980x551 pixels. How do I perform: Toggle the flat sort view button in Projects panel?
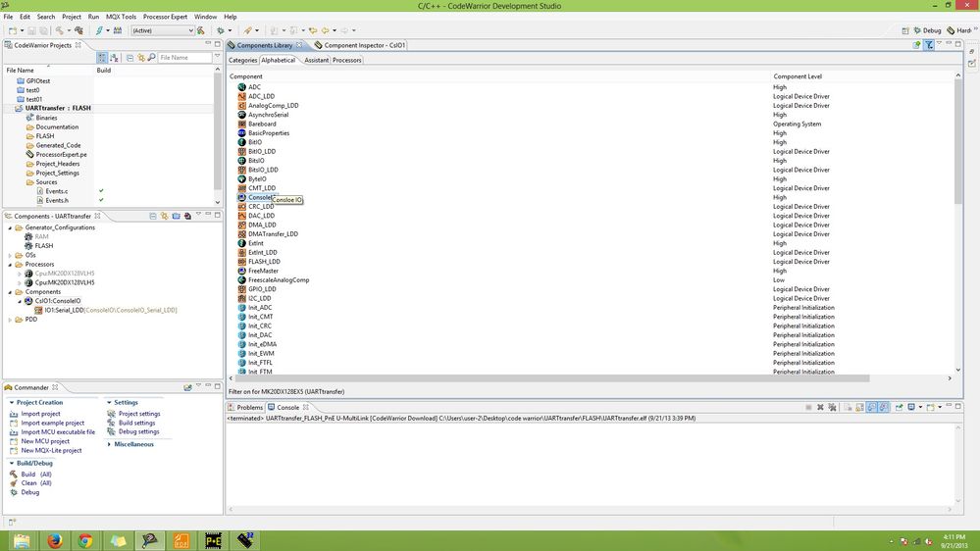(115, 58)
